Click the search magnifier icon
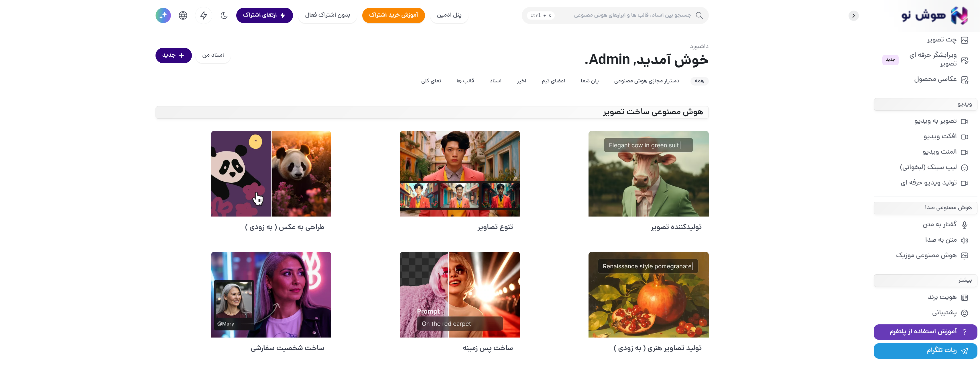The height and width of the screenshot is (369, 980). pyautogui.click(x=699, y=15)
